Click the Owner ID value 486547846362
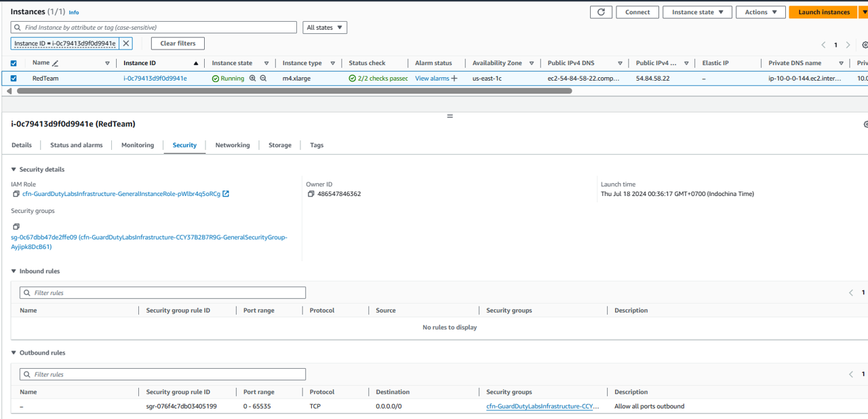 pos(339,194)
